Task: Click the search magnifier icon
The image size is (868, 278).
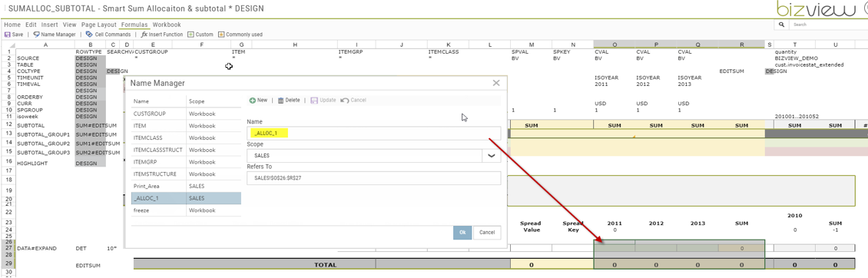Action: 782,25
